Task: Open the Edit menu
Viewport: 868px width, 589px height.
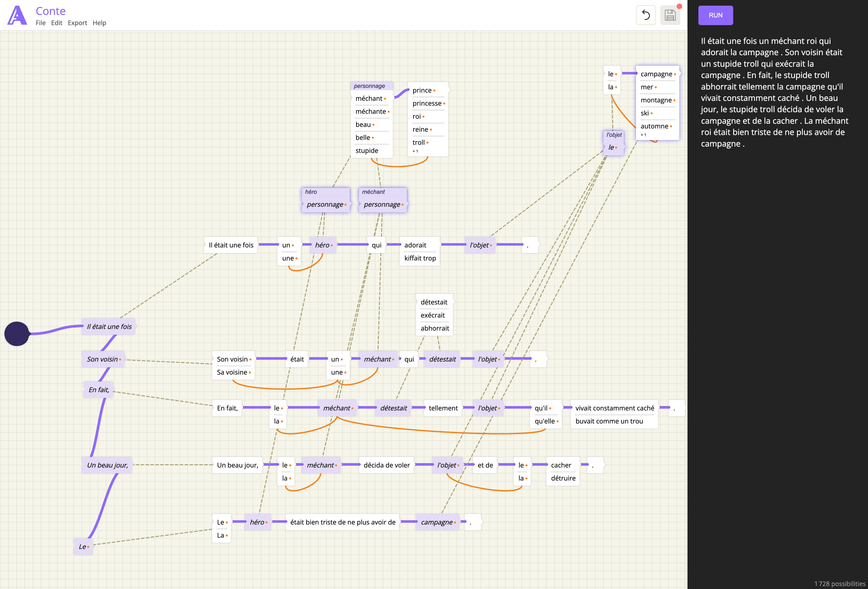Action: pyautogui.click(x=57, y=23)
